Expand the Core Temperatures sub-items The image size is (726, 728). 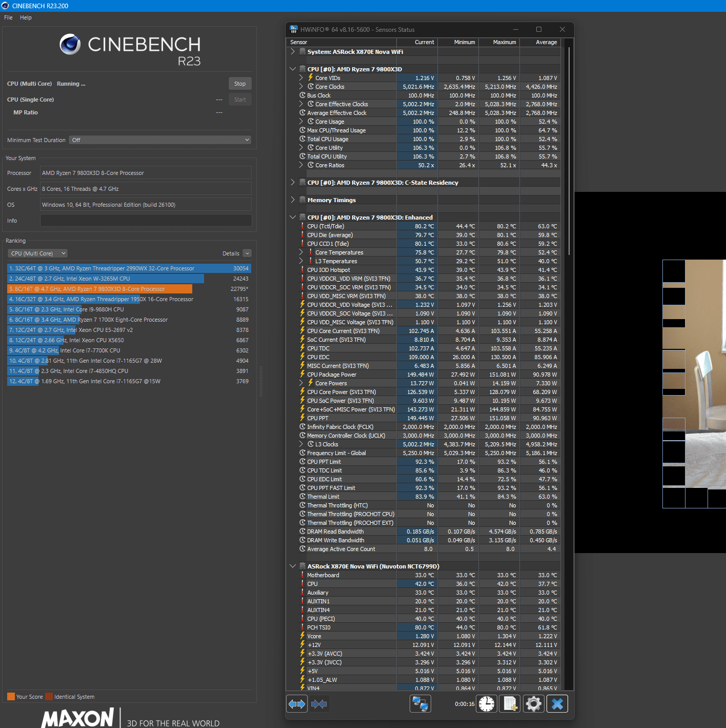[301, 252]
